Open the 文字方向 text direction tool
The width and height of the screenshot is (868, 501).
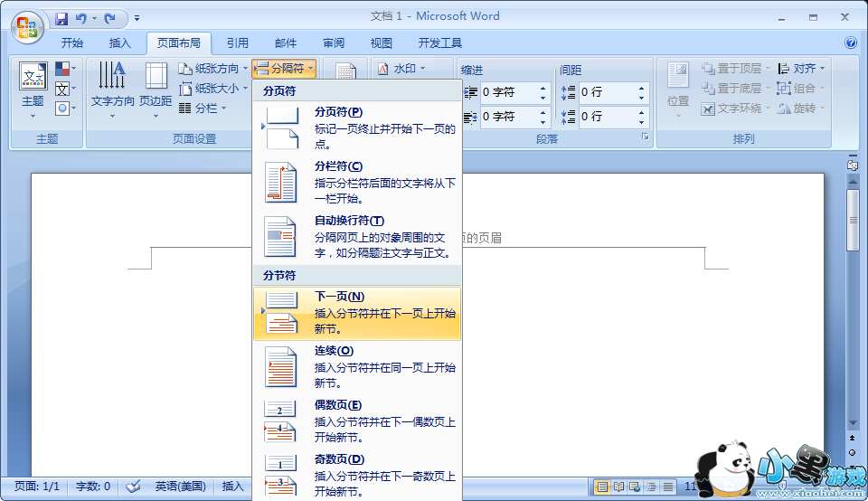click(x=112, y=90)
